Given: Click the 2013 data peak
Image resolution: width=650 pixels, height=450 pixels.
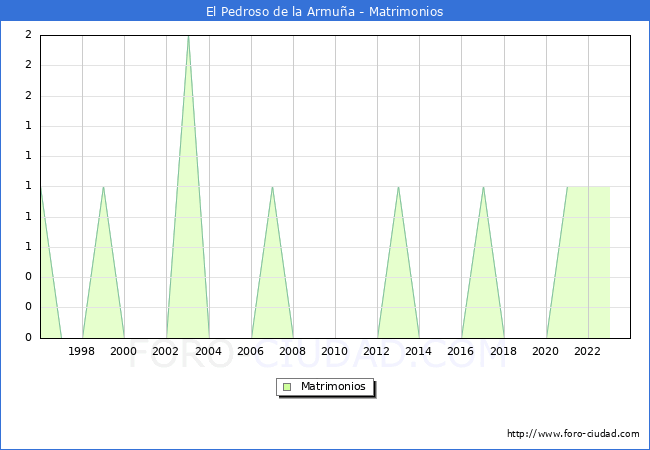Looking at the screenshot, I should point(398,187).
